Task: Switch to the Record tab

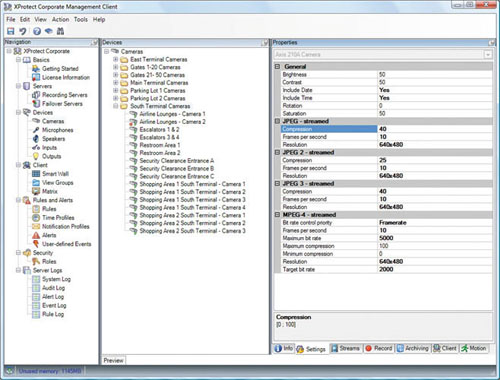Action: point(379,348)
